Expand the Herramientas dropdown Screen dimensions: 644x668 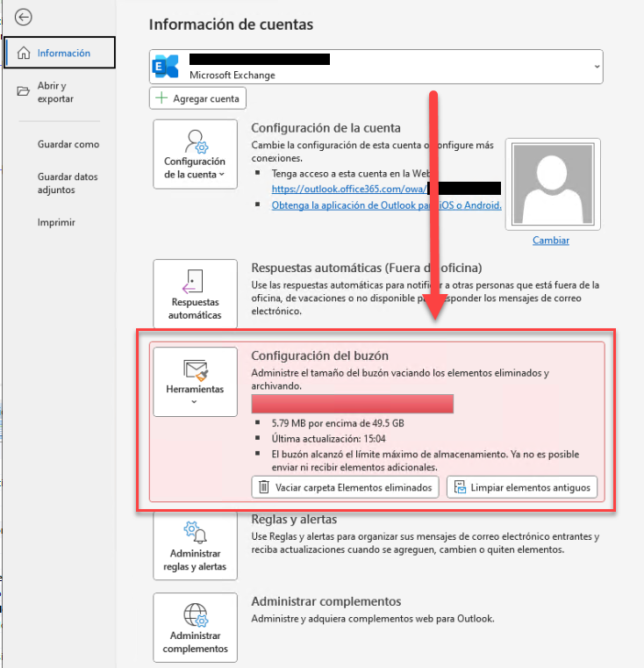point(195,382)
